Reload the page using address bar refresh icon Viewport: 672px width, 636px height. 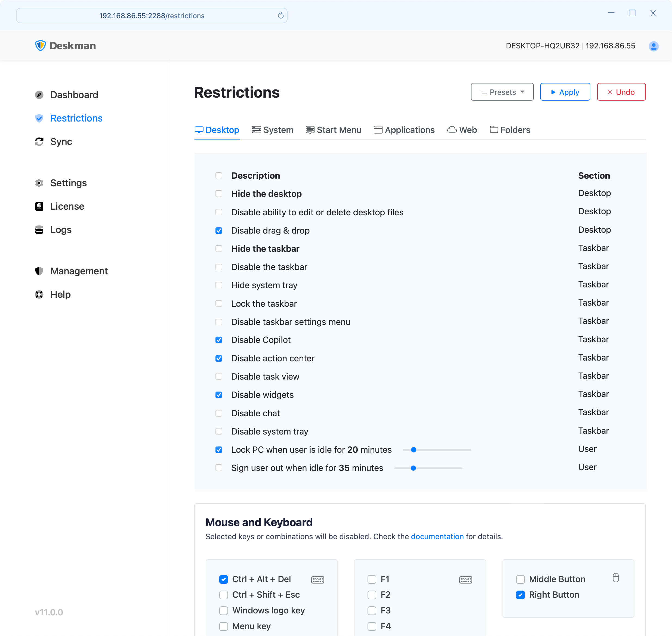point(280,15)
